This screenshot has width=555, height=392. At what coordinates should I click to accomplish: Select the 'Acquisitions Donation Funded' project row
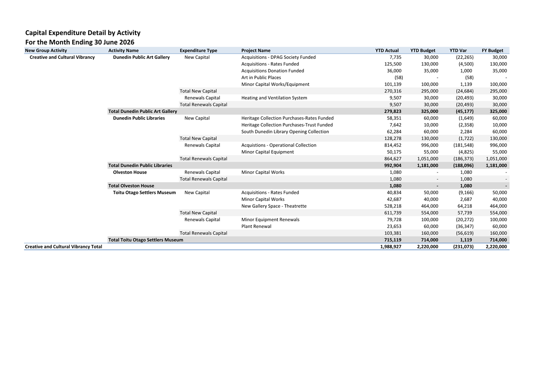(273, 71)
